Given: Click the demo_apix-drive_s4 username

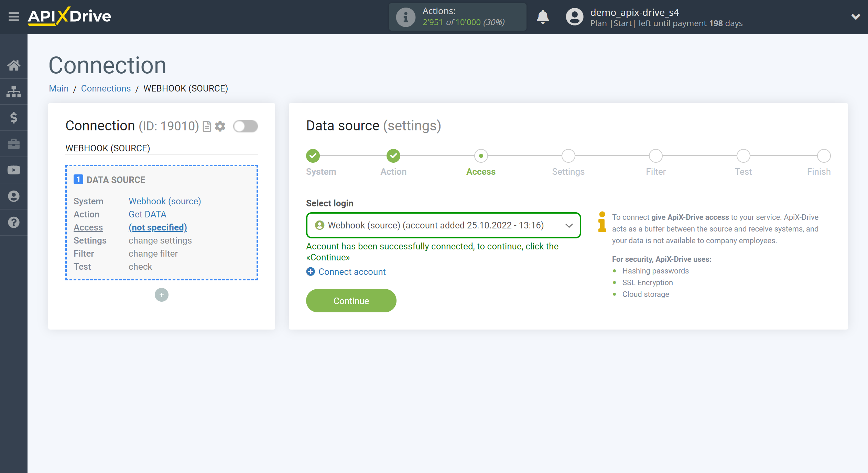Looking at the screenshot, I should (x=634, y=12).
